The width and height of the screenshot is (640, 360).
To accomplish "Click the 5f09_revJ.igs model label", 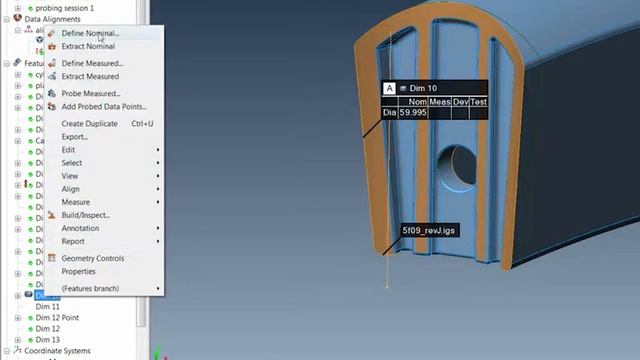I will [429, 231].
